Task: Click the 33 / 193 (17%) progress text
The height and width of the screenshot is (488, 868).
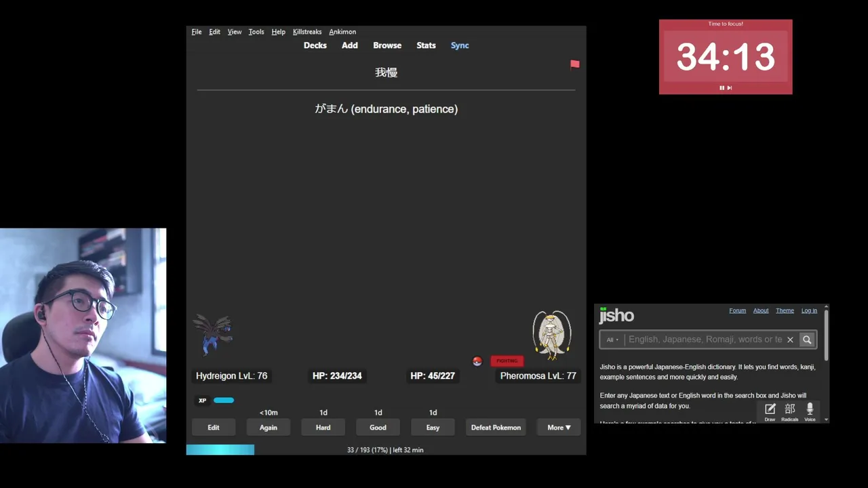Action: [368, 450]
